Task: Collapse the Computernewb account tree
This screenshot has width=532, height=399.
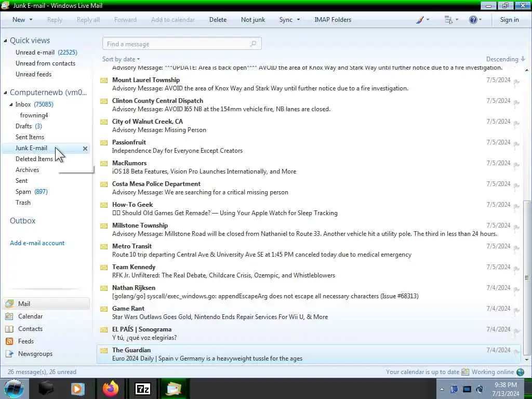Action: (x=5, y=92)
